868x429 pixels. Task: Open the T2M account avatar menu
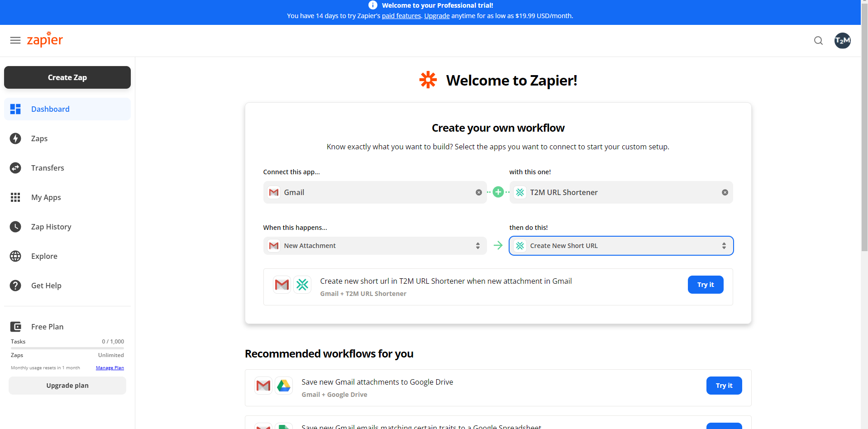pos(843,40)
